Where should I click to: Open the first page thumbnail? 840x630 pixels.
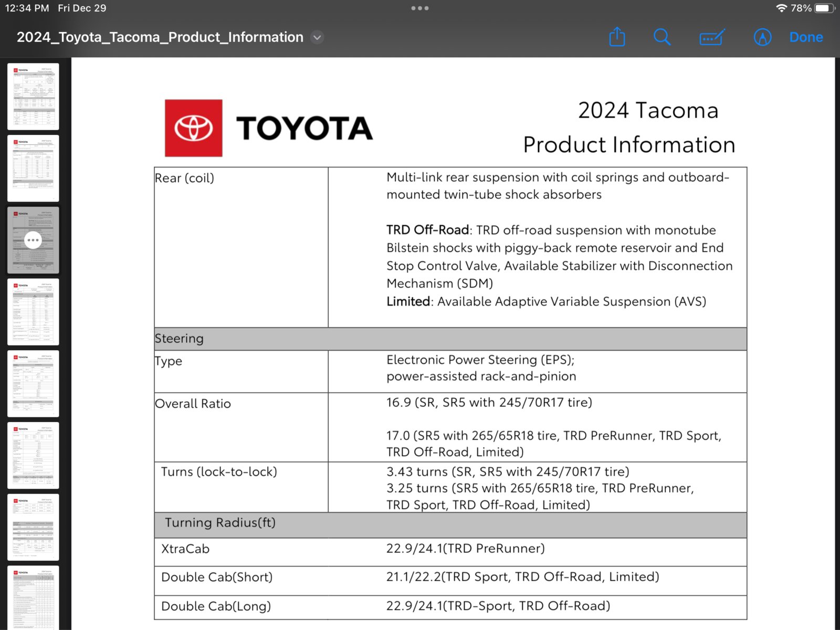[33, 97]
